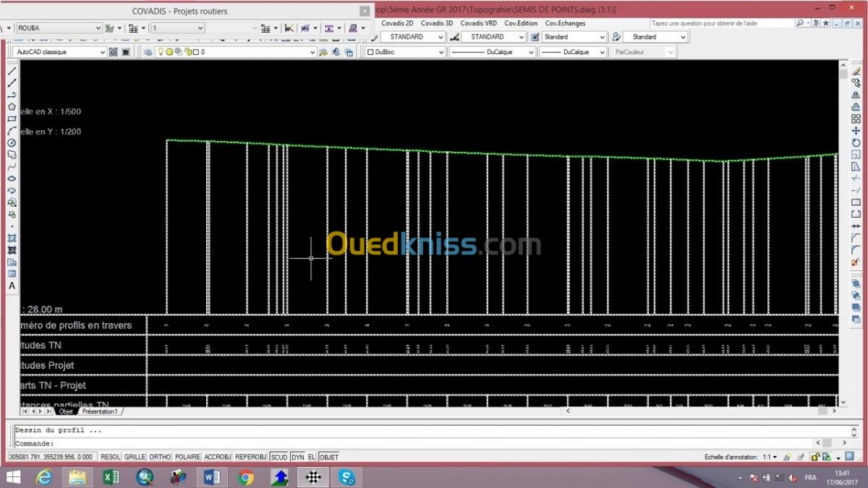This screenshot has height=488, width=868.
Task: Open File Explorer from the taskbar
Action: pyautogui.click(x=77, y=477)
